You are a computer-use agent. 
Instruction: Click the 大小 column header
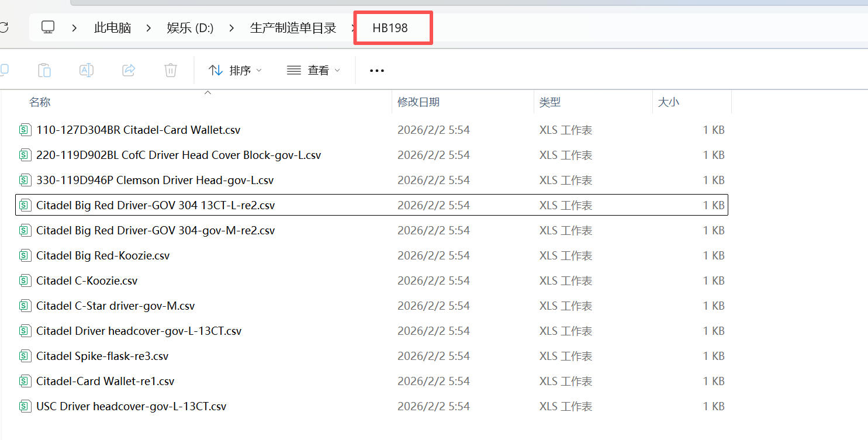(668, 102)
